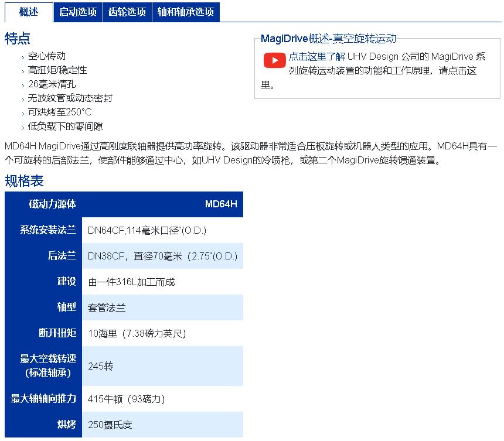The image size is (504, 441).
Task: Click the 特点 heading
Action: click(18, 39)
